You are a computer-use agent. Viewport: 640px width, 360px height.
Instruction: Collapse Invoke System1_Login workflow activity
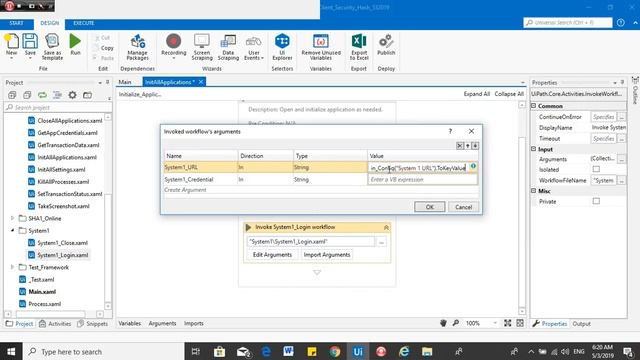pyautogui.click(x=386, y=227)
